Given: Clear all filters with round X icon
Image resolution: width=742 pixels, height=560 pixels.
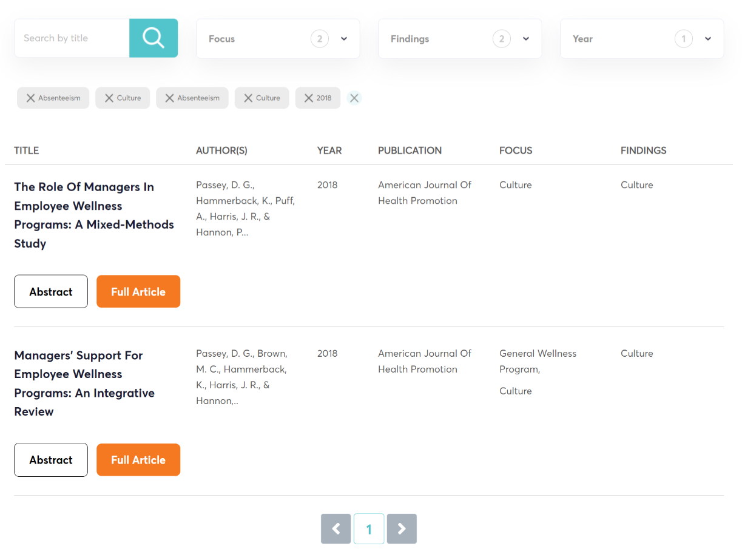Looking at the screenshot, I should pos(354,98).
